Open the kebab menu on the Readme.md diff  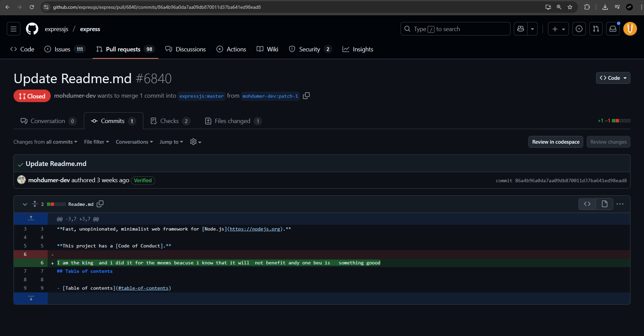(x=621, y=204)
